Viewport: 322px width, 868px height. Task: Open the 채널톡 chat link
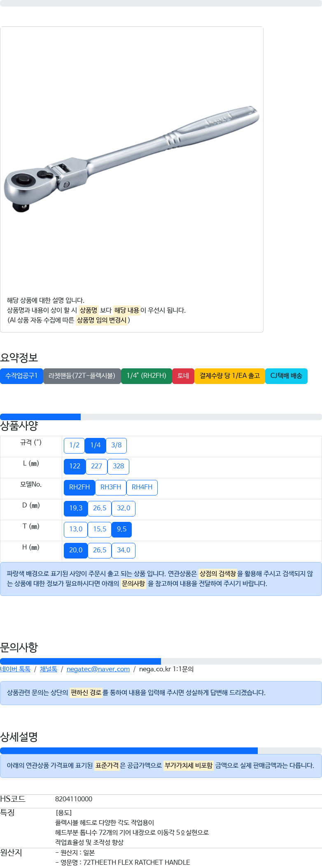click(x=49, y=669)
